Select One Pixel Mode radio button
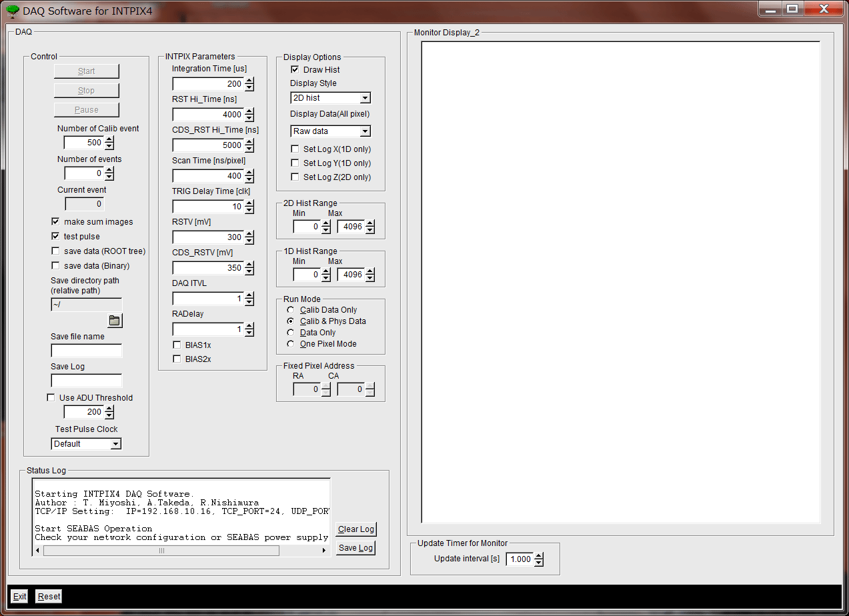This screenshot has width=849, height=616. (x=290, y=344)
